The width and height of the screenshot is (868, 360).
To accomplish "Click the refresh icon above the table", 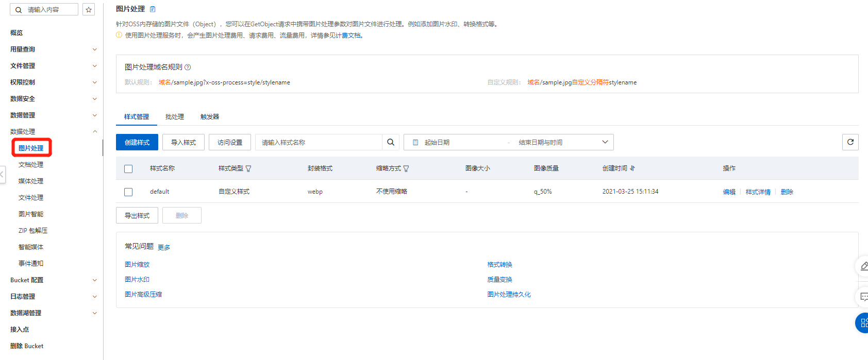I will tap(850, 142).
